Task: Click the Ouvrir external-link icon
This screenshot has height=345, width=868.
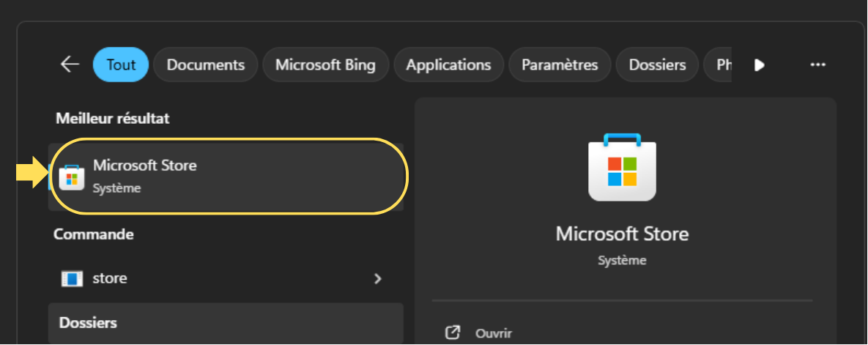Action: tap(453, 333)
